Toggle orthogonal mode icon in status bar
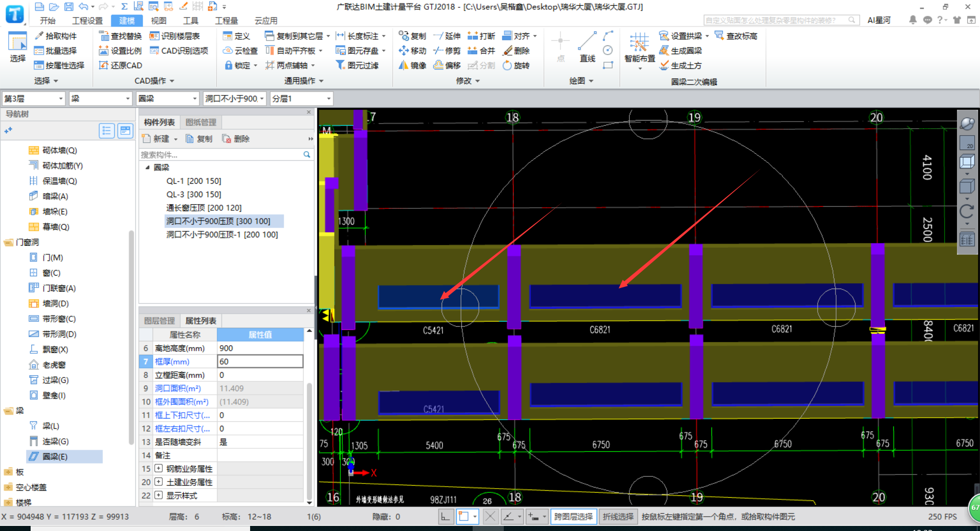This screenshot has height=531, width=980. pyautogui.click(x=446, y=517)
